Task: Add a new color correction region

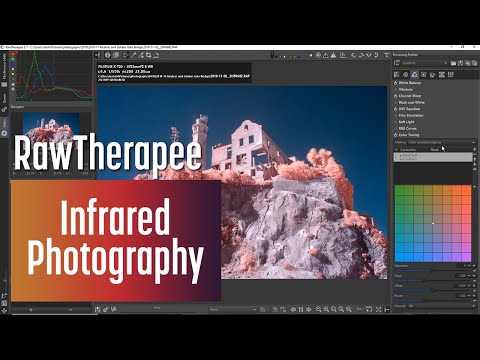Action: pos(475,150)
